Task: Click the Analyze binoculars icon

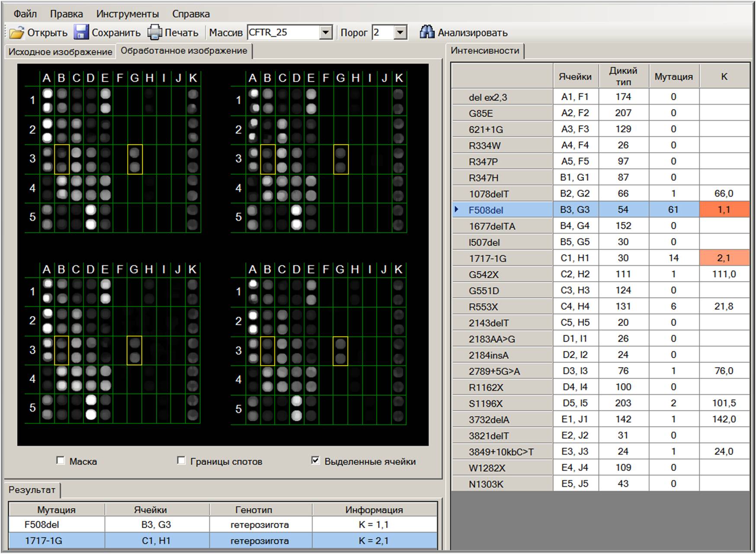Action: [427, 32]
